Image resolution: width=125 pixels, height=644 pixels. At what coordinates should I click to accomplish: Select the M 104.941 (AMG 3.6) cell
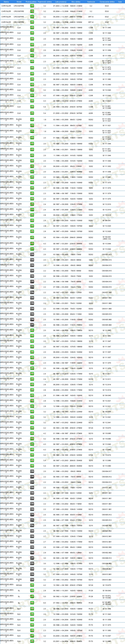(x=107, y=238)
